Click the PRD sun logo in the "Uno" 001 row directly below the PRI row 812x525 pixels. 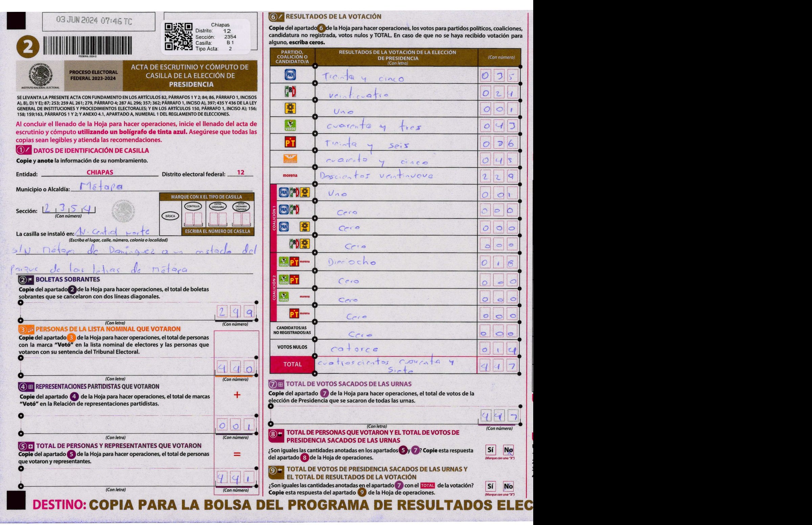(290, 108)
